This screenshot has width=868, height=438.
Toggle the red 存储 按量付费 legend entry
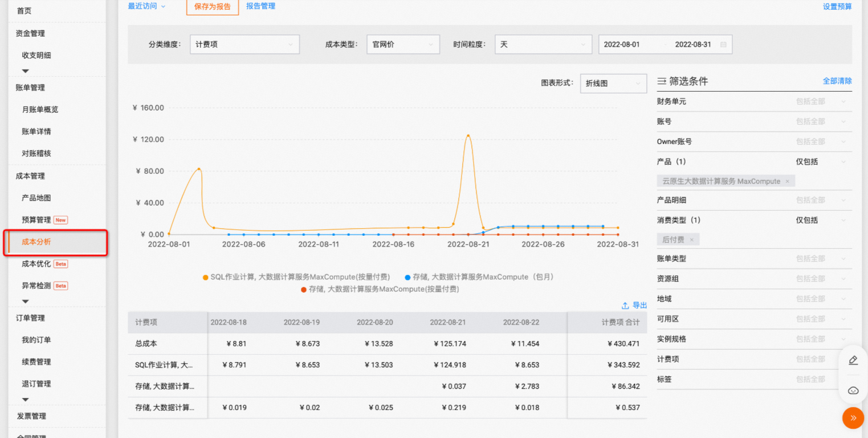(x=380, y=289)
